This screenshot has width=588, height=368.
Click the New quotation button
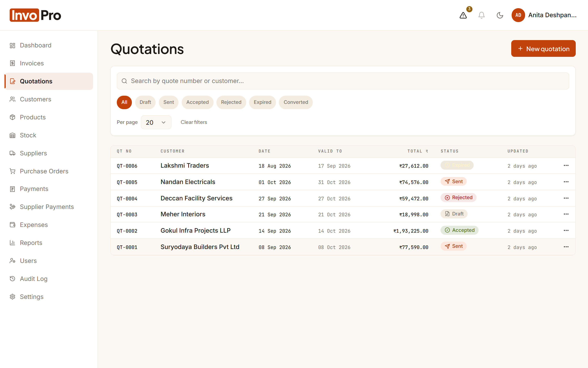543,48
